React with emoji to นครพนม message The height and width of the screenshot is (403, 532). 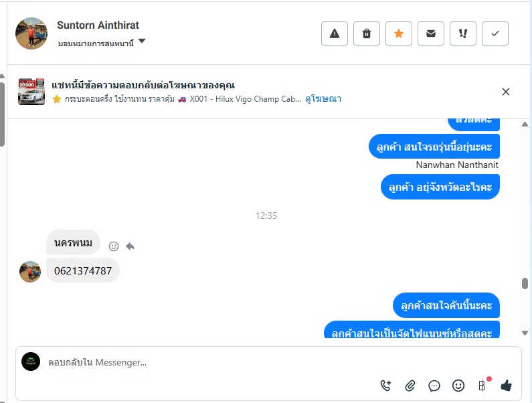[x=114, y=246]
